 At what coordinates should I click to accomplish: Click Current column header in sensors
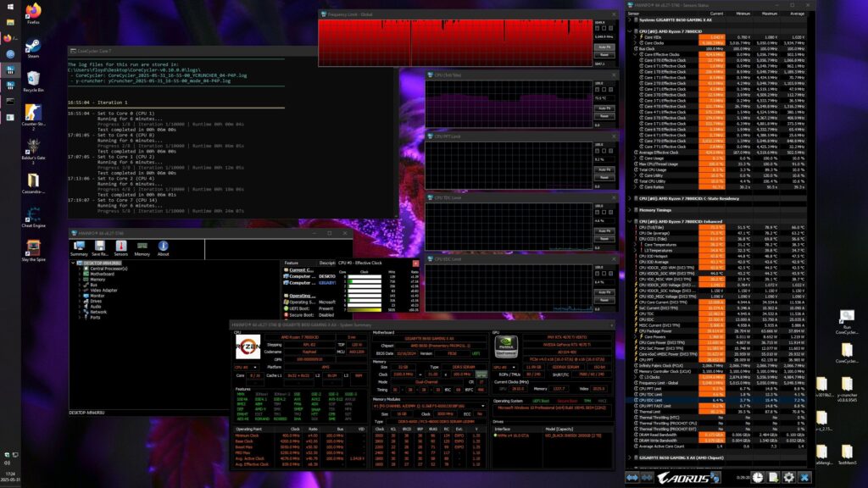716,14
